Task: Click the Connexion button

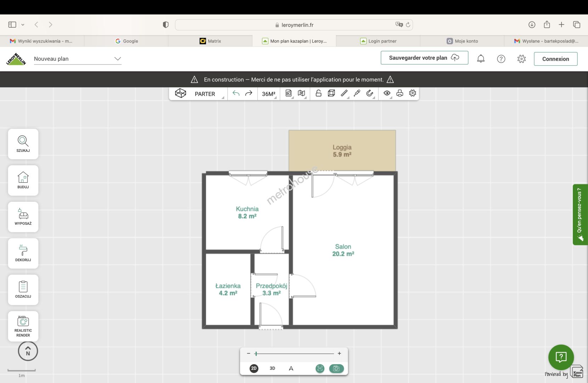Action: click(x=555, y=59)
